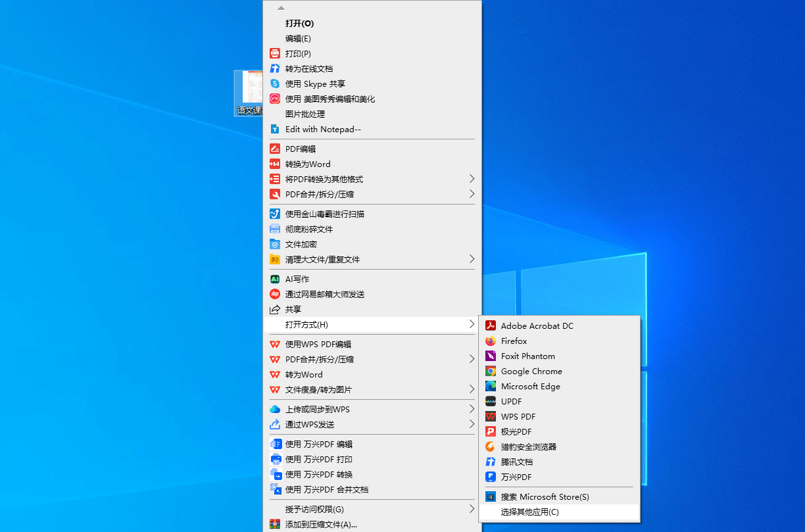Click the Microsoft Store search icon

point(490,497)
